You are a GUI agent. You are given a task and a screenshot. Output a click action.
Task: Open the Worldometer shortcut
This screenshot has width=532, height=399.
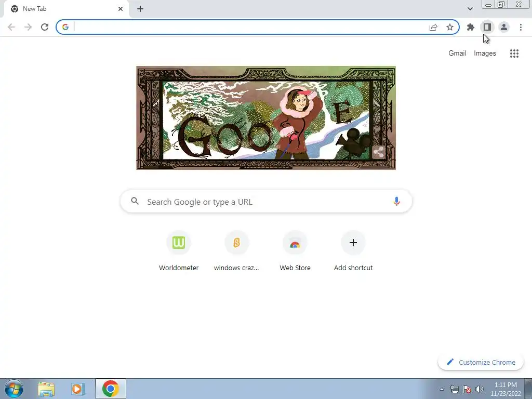coord(179,251)
